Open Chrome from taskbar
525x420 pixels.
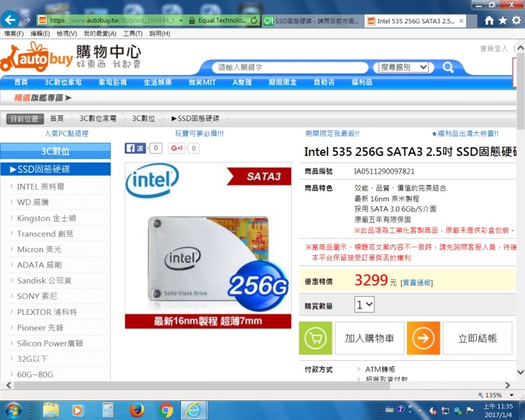pyautogui.click(x=166, y=410)
